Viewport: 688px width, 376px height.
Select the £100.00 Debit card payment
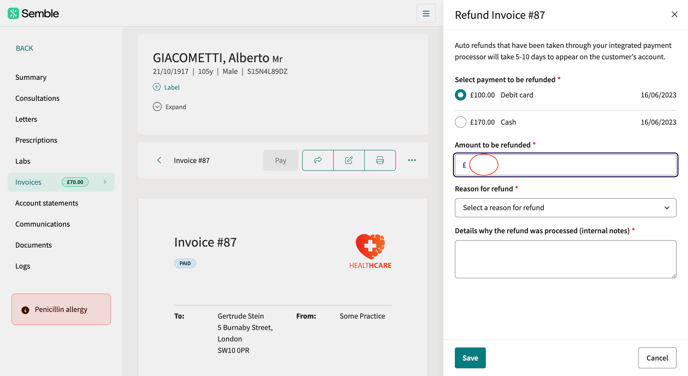point(460,95)
